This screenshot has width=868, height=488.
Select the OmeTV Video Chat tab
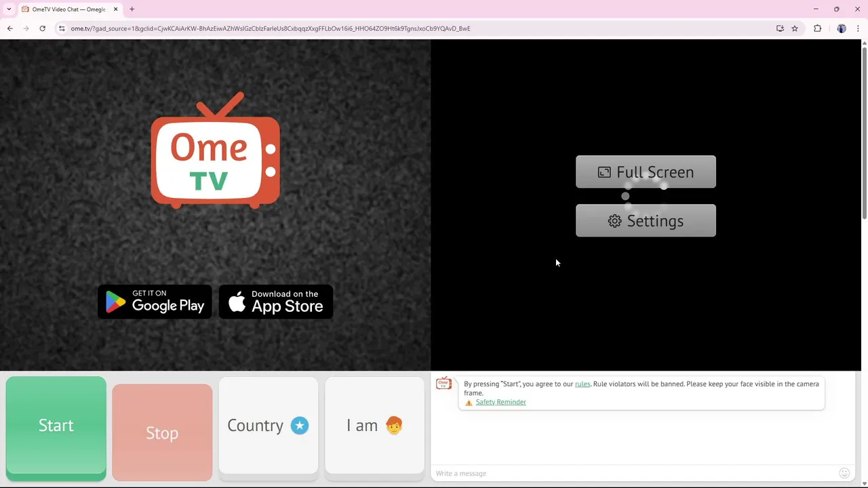pyautogui.click(x=70, y=9)
